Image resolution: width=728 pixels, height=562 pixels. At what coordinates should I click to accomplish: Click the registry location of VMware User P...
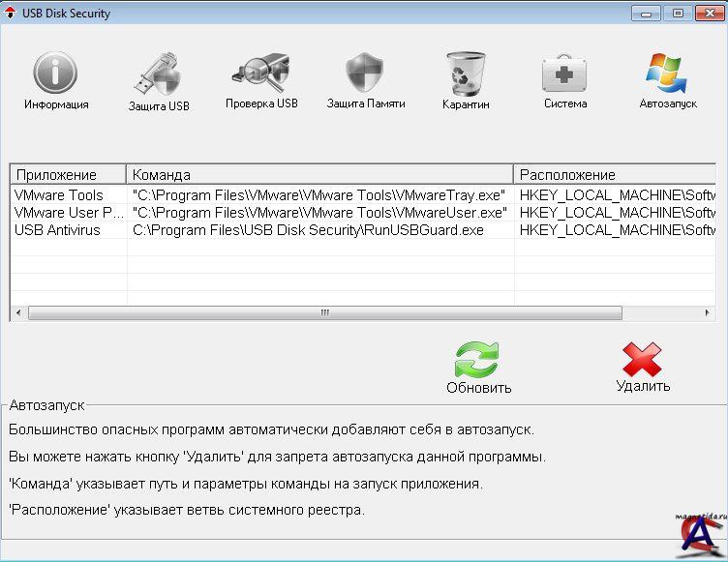coord(615,213)
